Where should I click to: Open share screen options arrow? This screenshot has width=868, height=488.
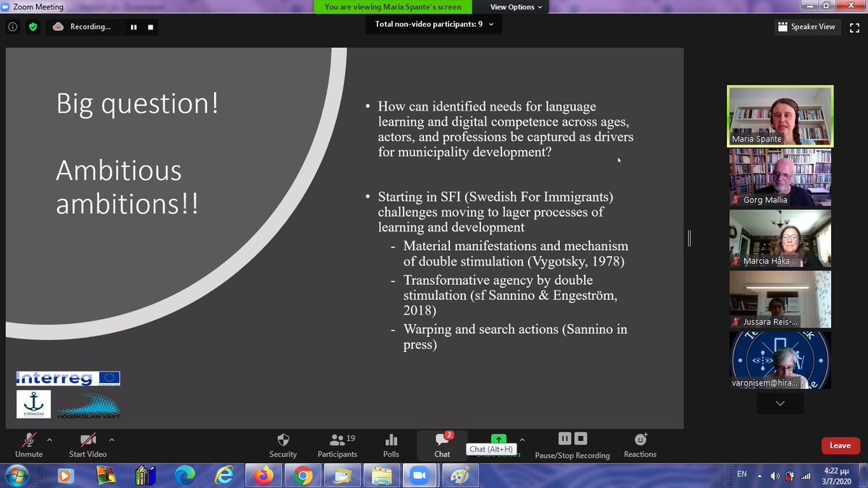pos(522,439)
